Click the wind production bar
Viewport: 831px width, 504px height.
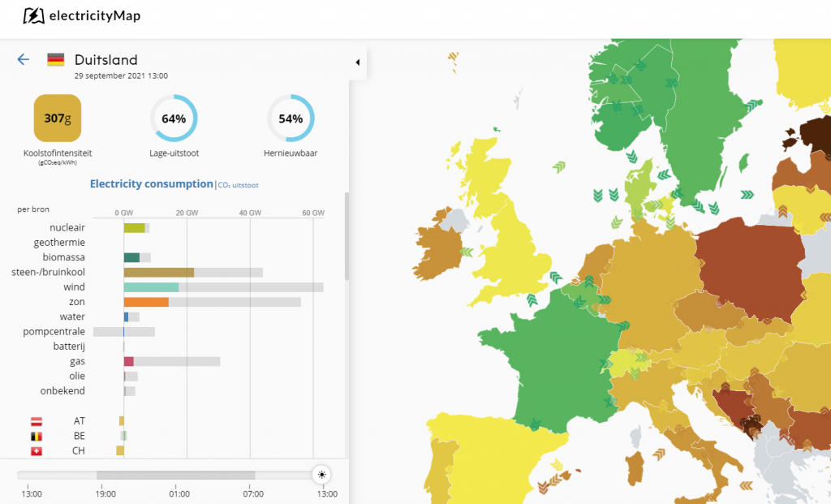coord(151,287)
